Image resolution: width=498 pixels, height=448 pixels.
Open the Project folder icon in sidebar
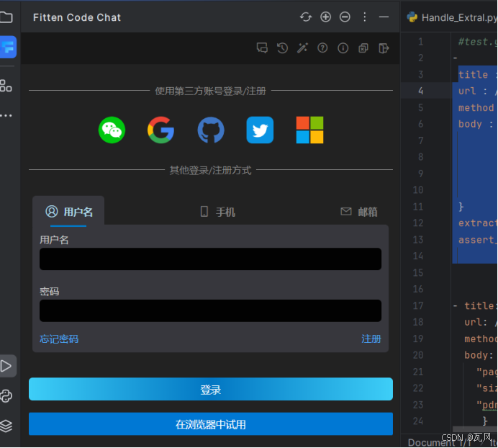(x=6, y=17)
